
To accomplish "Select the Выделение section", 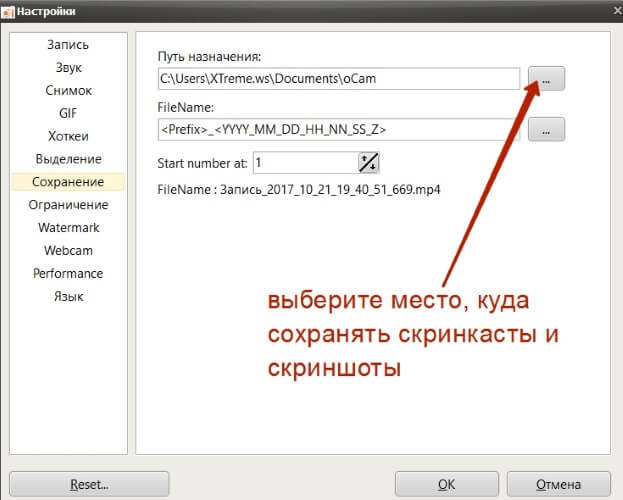I will [68, 159].
